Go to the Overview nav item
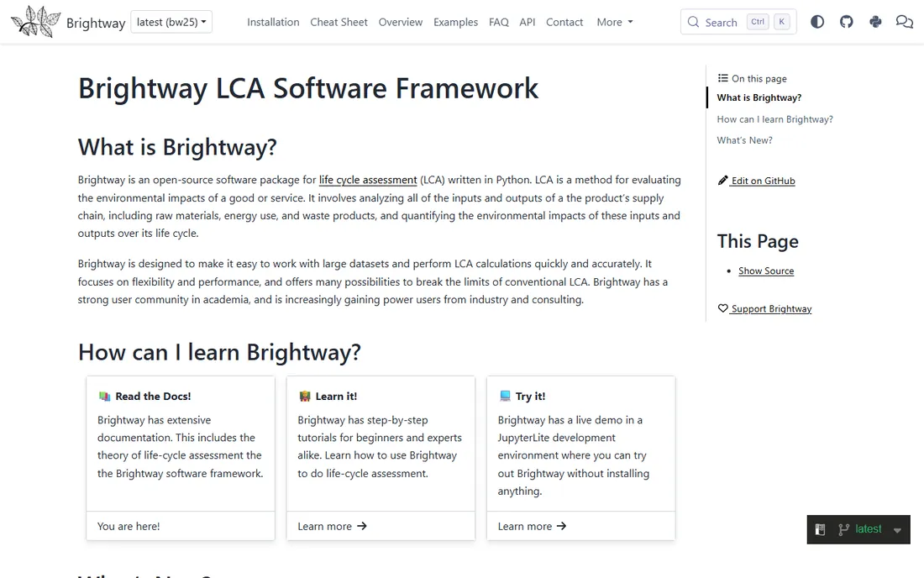The height and width of the screenshot is (578, 924). pyautogui.click(x=400, y=22)
